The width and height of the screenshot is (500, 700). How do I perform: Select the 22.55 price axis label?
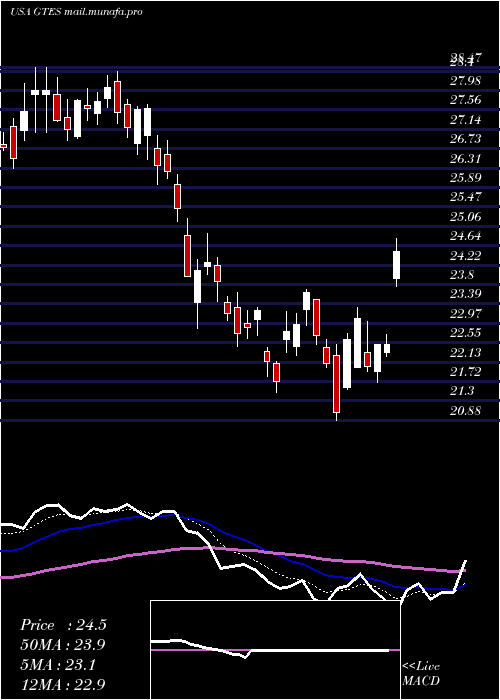pyautogui.click(x=466, y=333)
